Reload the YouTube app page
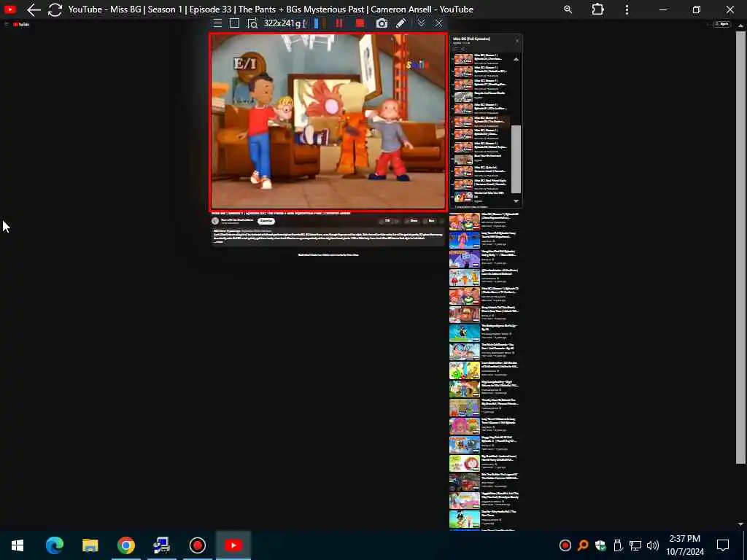747x560 pixels. [55, 9]
